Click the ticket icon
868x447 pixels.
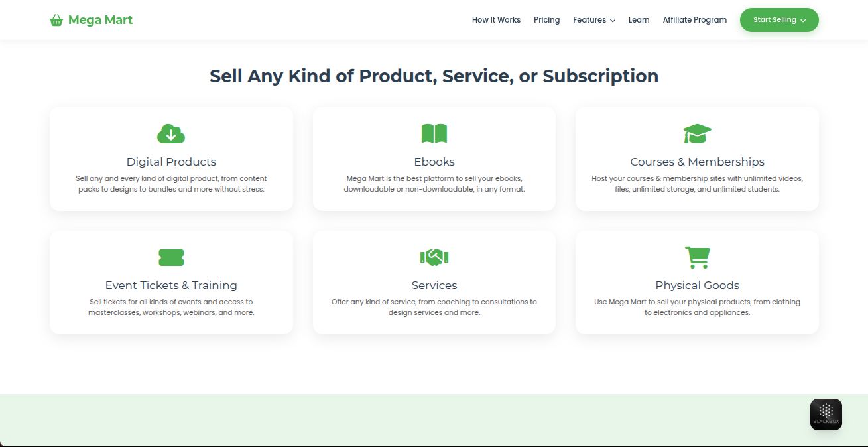tap(171, 257)
